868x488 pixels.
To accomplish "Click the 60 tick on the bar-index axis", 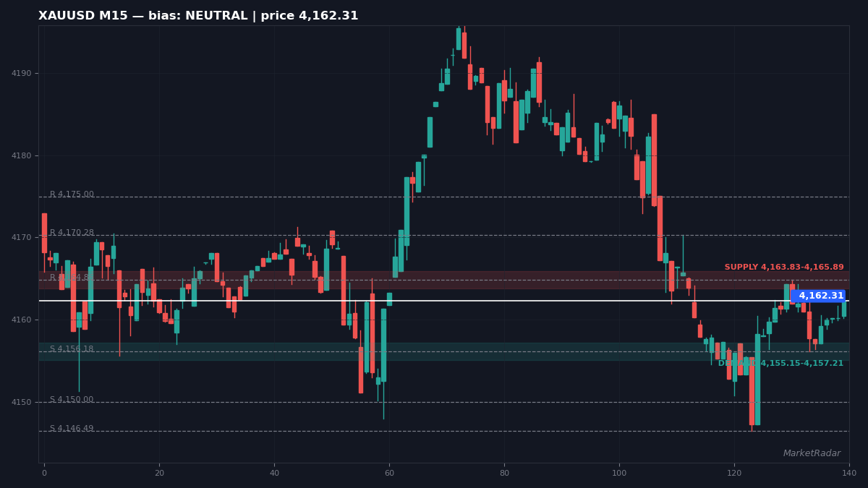I will 389,474.
